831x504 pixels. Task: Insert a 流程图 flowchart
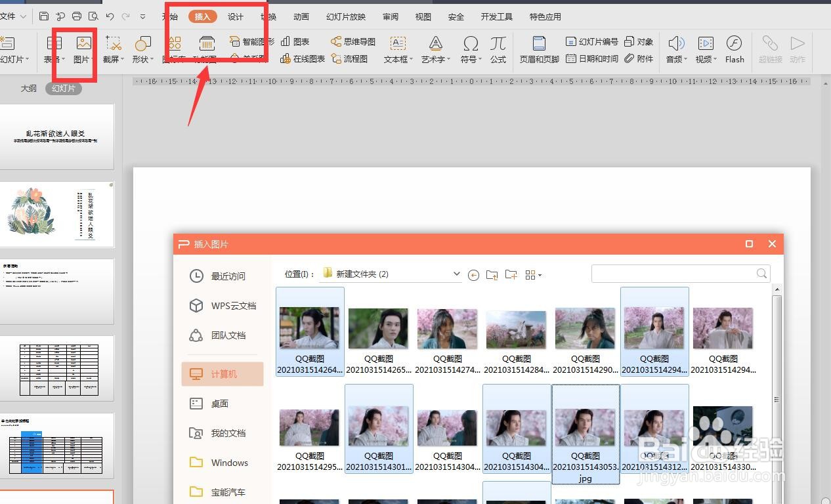[x=349, y=59]
